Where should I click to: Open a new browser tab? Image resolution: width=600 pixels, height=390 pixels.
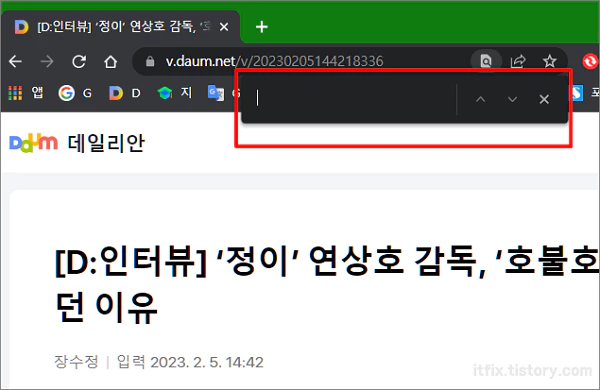point(262,27)
